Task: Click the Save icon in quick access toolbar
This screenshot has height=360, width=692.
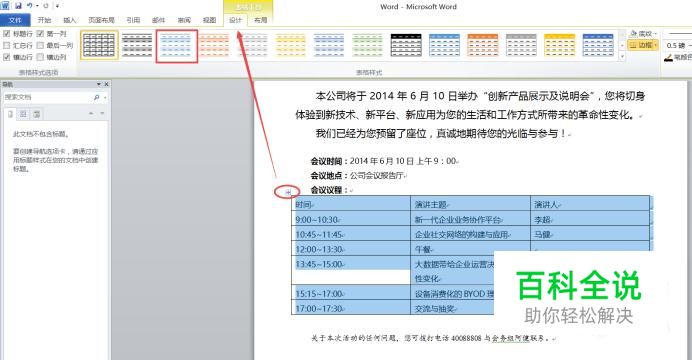Action: (x=19, y=6)
